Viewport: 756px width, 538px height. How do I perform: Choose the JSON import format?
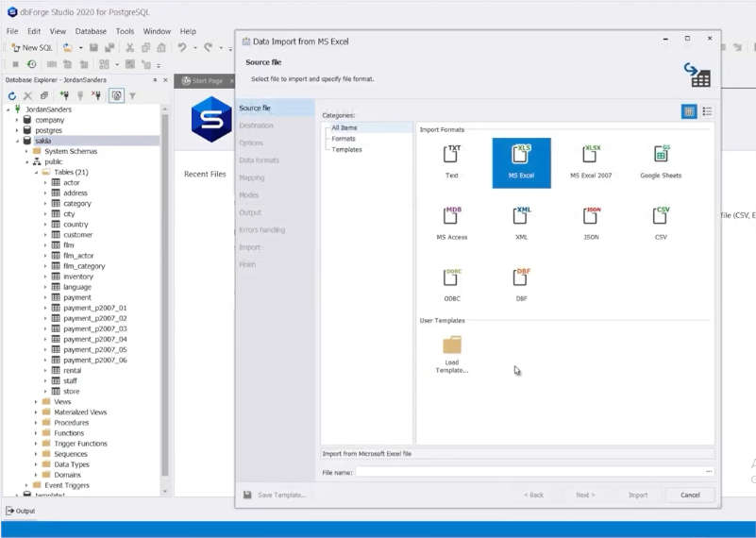point(591,218)
